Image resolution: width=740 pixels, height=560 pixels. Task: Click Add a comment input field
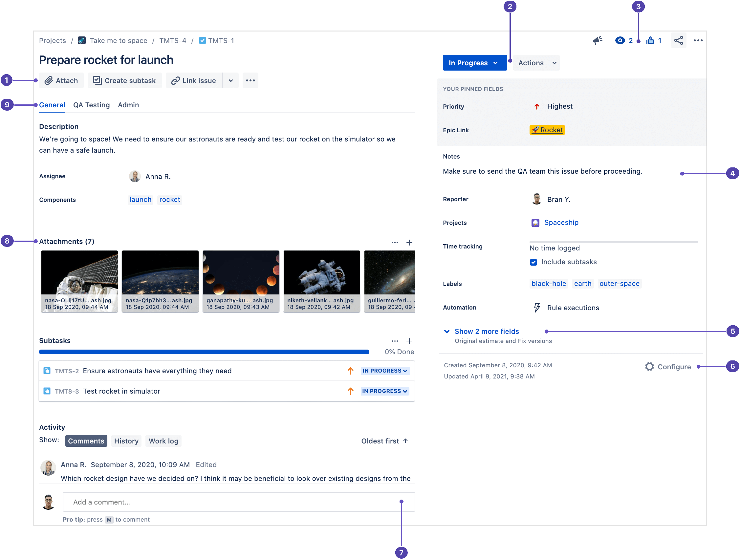coord(238,502)
